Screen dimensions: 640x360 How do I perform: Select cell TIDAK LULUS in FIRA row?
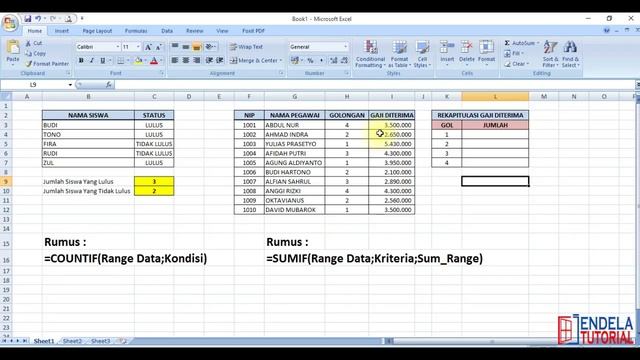click(x=154, y=144)
